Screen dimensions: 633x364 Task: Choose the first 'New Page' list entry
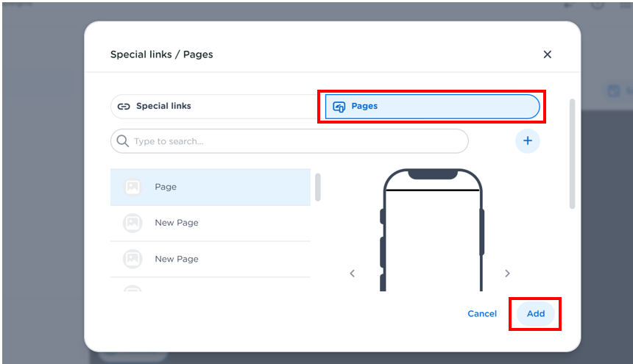pyautogui.click(x=211, y=223)
